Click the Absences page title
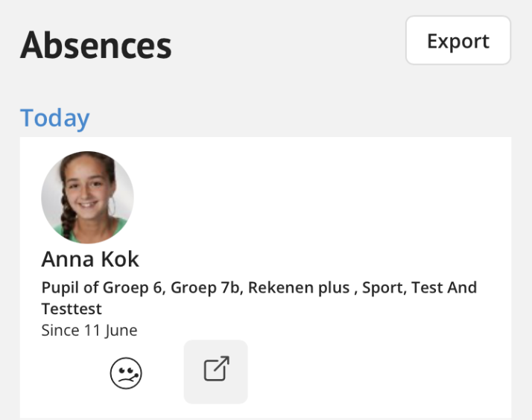This screenshot has width=532, height=420. [96, 45]
